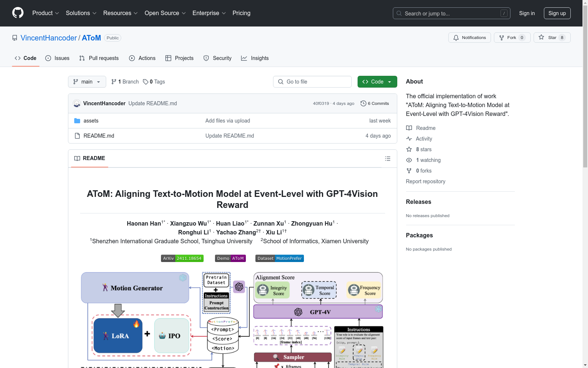588x368 pixels.
Task: Click the 1 Branch link
Action: pos(125,82)
